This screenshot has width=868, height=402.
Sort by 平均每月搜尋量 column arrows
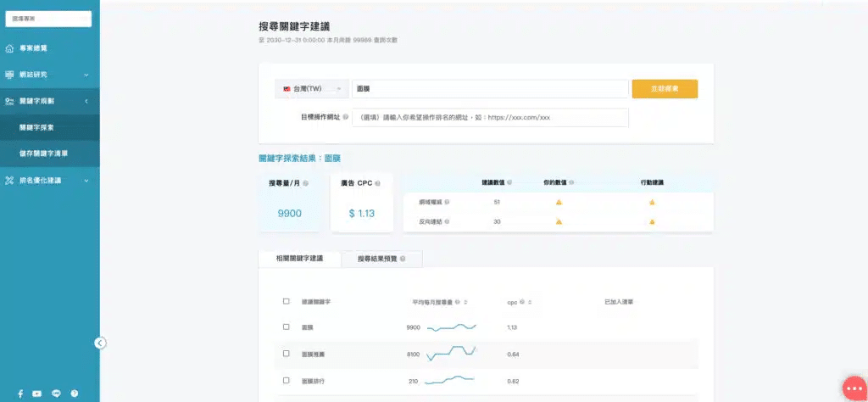point(465,301)
